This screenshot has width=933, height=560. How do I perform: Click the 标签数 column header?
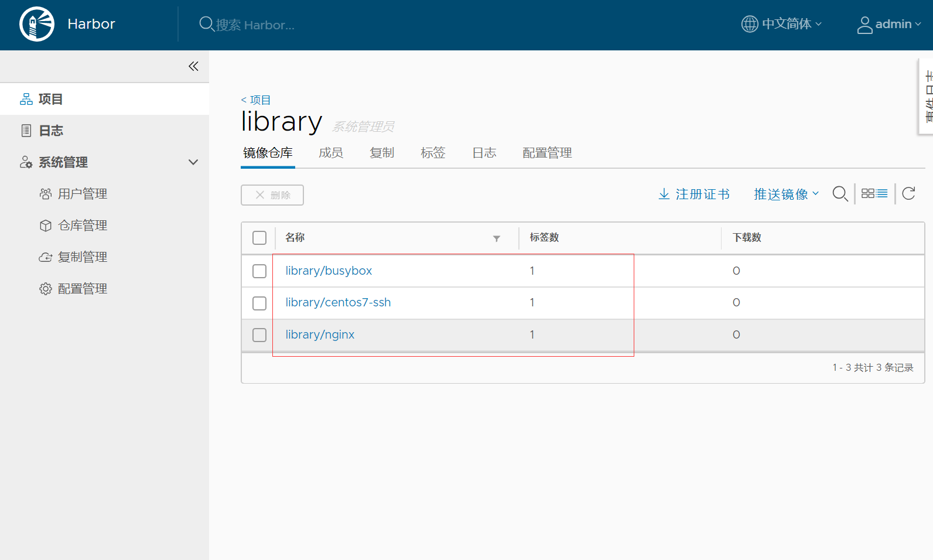[x=544, y=237]
